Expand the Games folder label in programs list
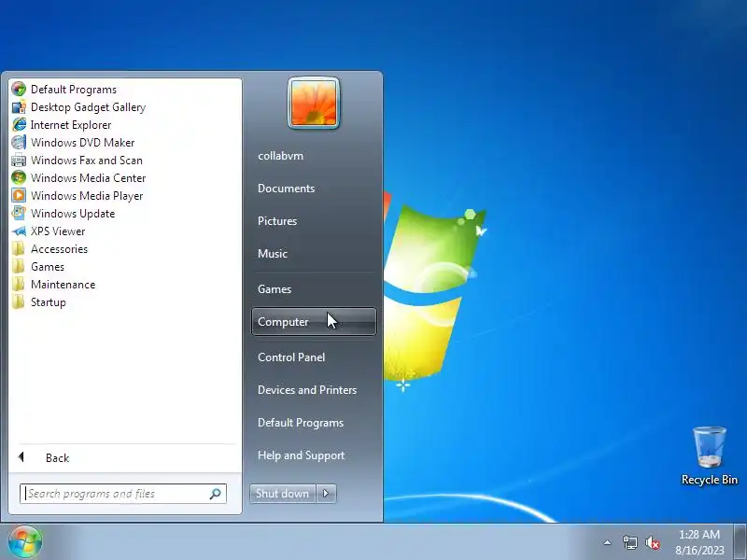The height and width of the screenshot is (560, 747). (x=48, y=267)
